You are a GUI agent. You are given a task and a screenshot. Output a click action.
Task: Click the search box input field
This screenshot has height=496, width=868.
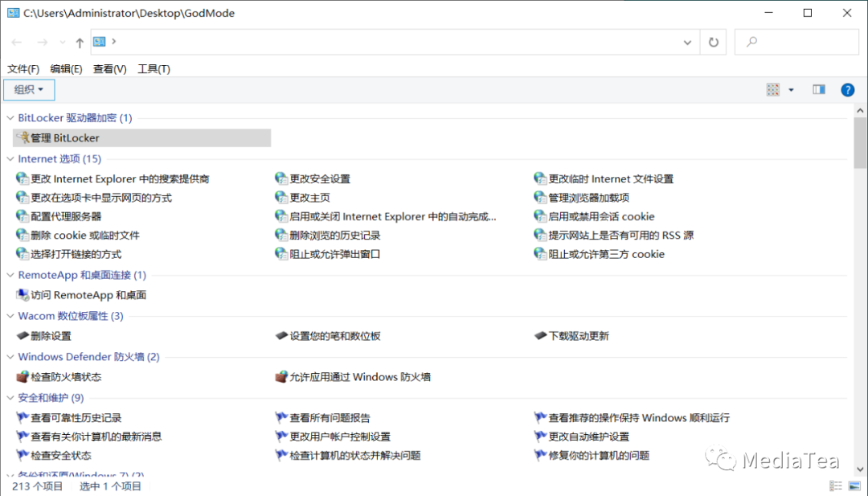click(x=796, y=42)
